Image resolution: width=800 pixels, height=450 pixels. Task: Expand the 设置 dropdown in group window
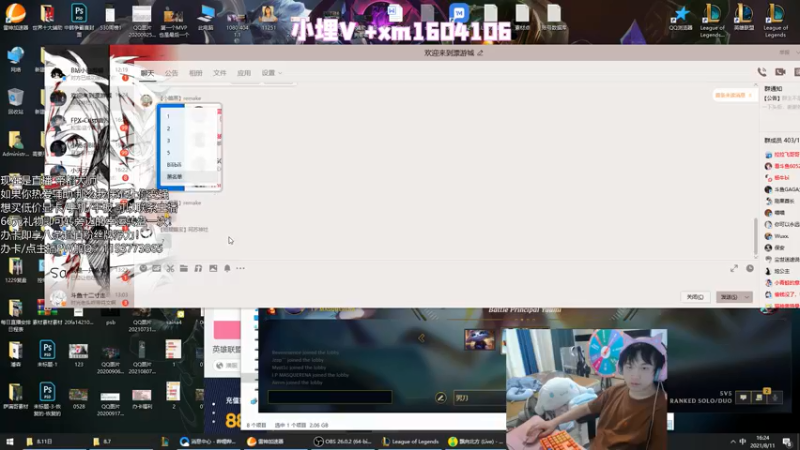coord(271,73)
